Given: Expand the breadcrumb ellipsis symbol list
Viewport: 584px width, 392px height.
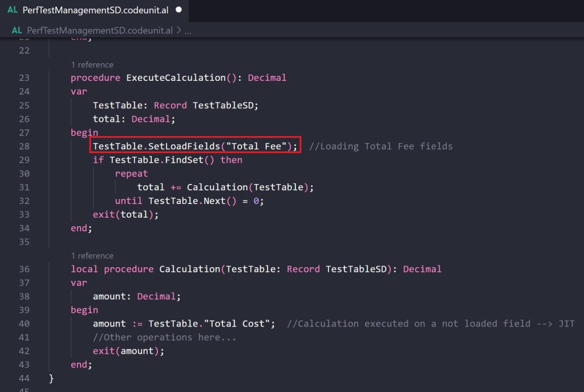Looking at the screenshot, I should (x=188, y=30).
